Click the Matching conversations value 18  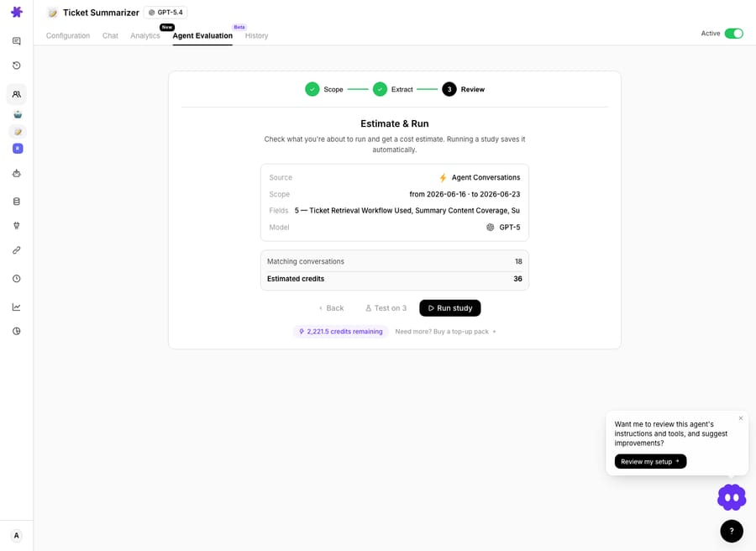coord(518,261)
